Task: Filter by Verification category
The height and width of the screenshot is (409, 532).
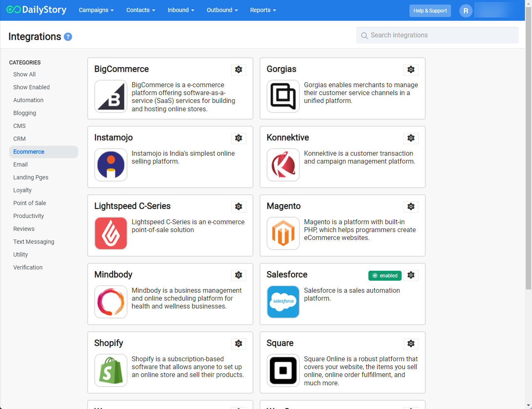Action: pos(28,267)
